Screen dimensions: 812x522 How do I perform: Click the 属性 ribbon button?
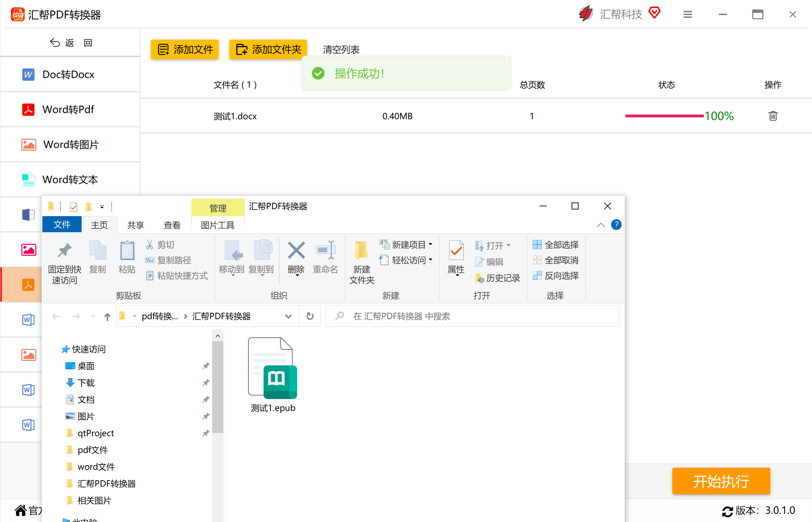pyautogui.click(x=456, y=258)
